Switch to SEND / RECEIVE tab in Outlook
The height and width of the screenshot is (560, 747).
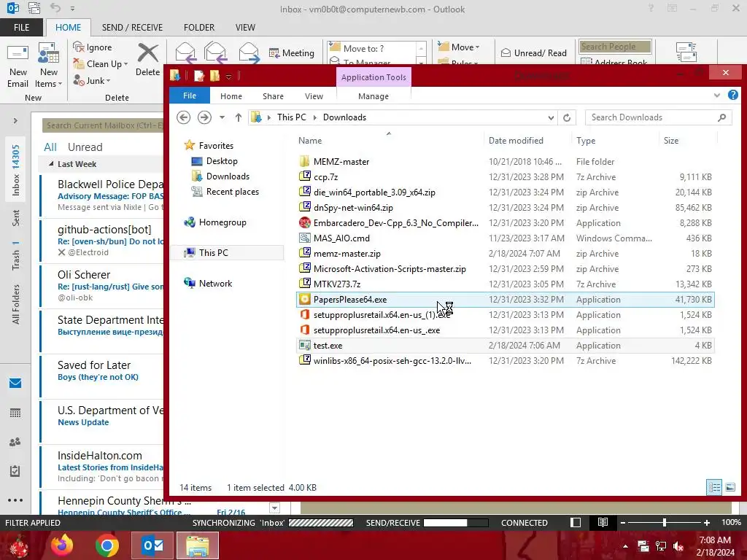[x=132, y=27]
